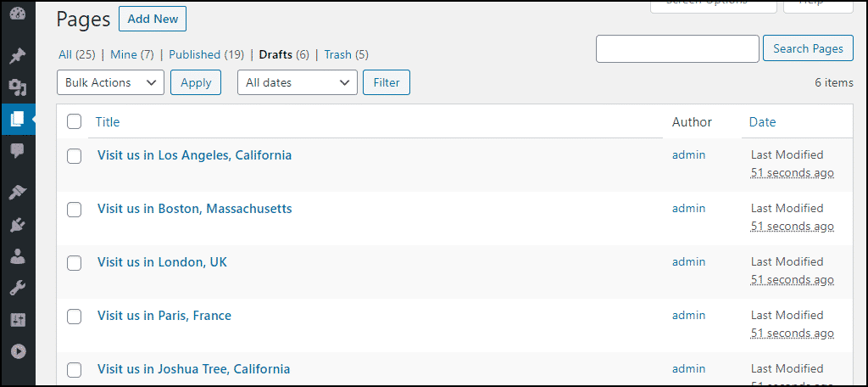868x387 pixels.
Task: Open Settings sliders icon
Action: pos(18,319)
